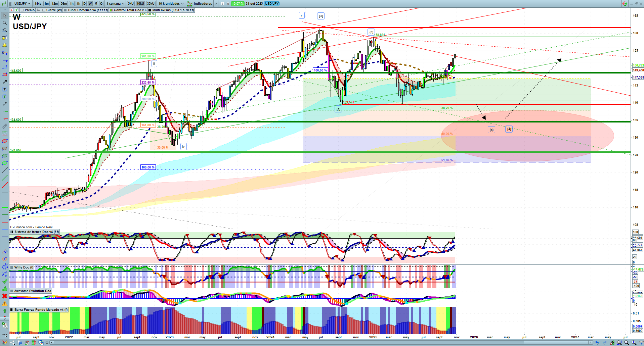The width and height of the screenshot is (644, 346).
Task: Open the USDJPY symbol dropdown
Action: coord(22,4)
